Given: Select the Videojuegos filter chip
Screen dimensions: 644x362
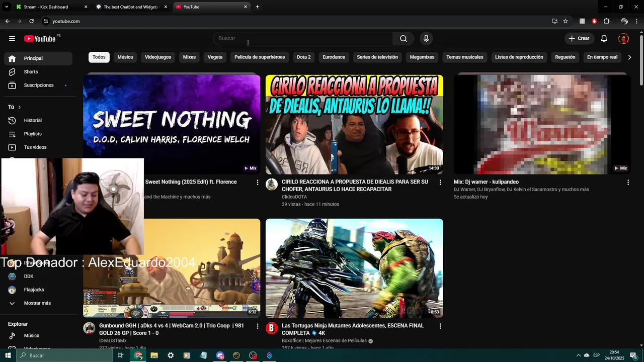Looking at the screenshot, I should click(x=158, y=57).
